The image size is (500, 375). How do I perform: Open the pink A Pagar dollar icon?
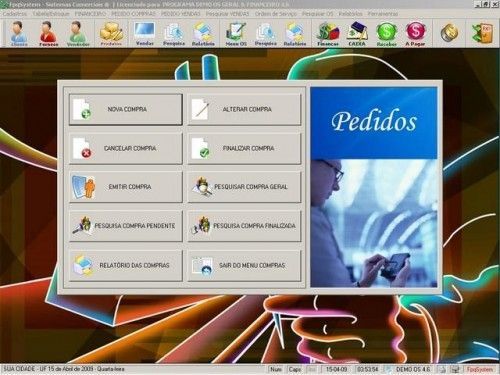(415, 33)
